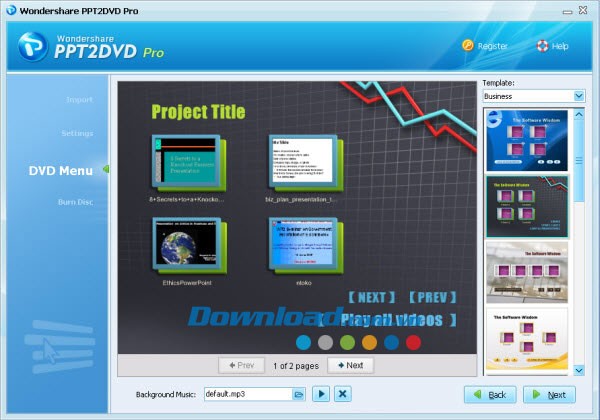Click the gray circle in the preview
Screen dimensions: 600x420
(x=325, y=342)
